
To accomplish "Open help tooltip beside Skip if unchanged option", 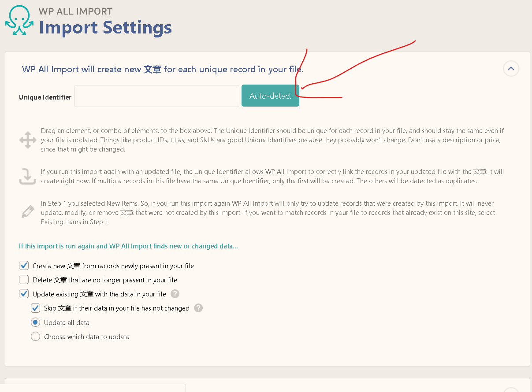I will [198, 308].
